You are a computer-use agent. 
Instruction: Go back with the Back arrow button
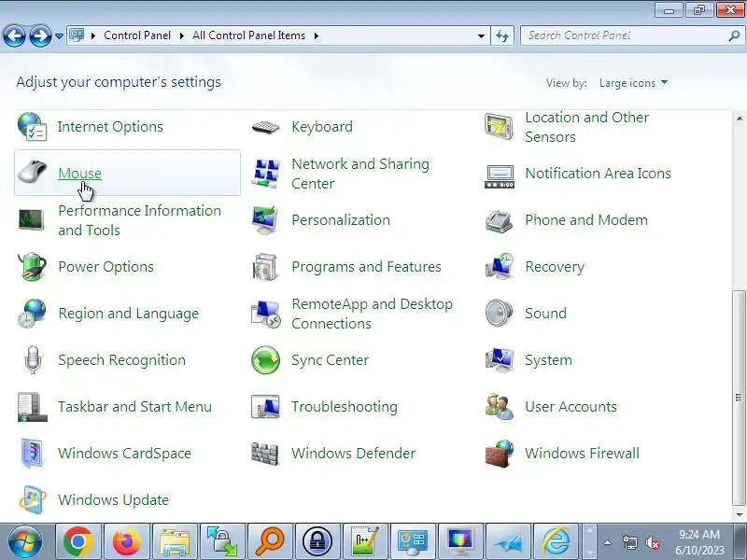(14, 35)
